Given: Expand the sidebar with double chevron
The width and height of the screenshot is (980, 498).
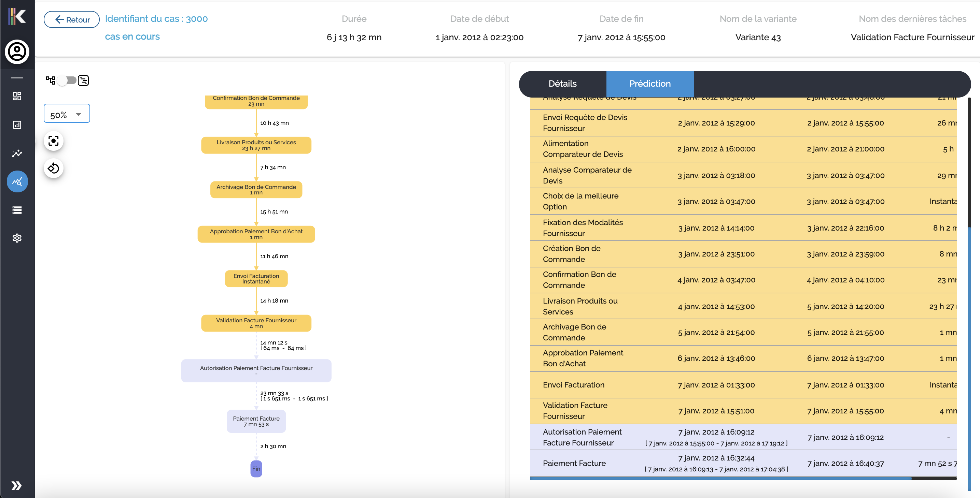Looking at the screenshot, I should 16,485.
